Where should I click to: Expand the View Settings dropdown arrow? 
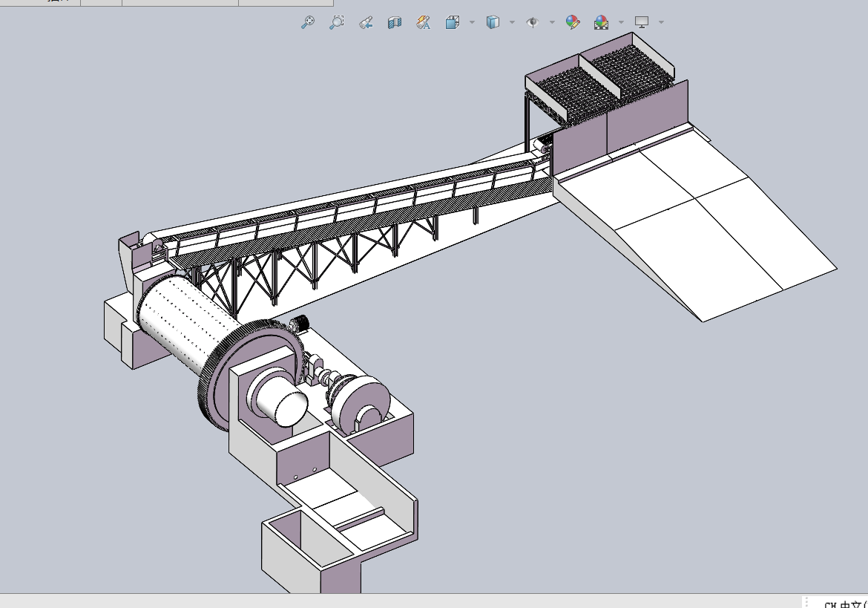point(661,22)
